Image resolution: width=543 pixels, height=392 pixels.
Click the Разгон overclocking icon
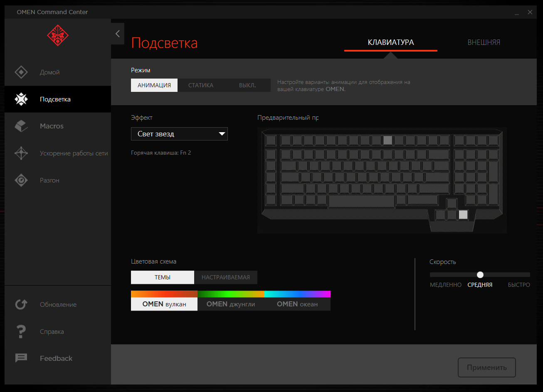click(x=21, y=180)
